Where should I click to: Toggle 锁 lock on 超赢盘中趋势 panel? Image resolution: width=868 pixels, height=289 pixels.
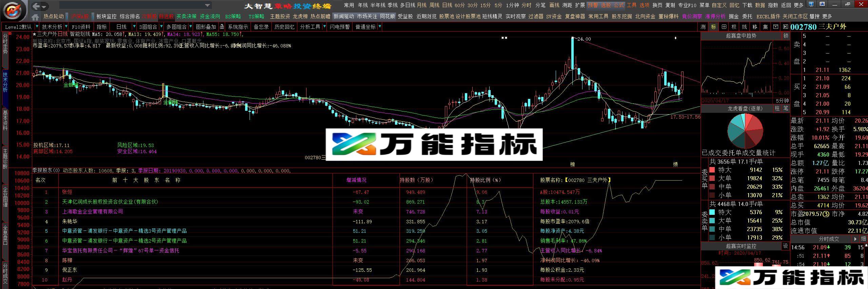tap(786, 36)
